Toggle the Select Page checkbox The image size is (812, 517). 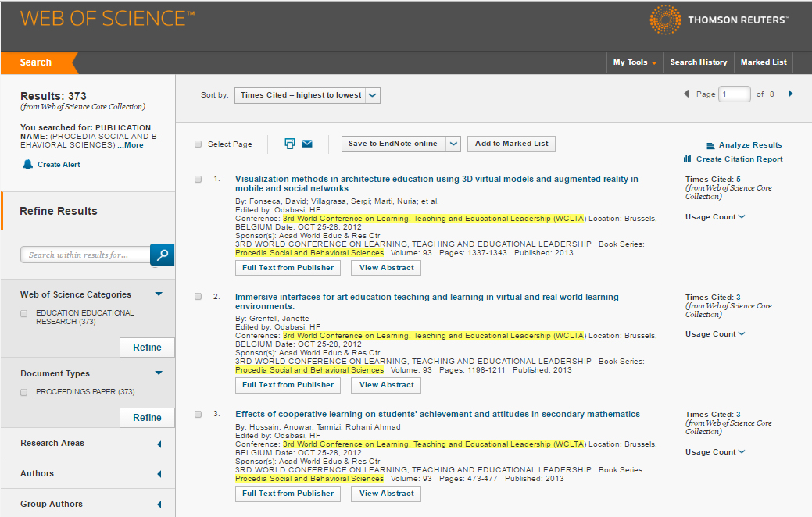click(x=198, y=144)
